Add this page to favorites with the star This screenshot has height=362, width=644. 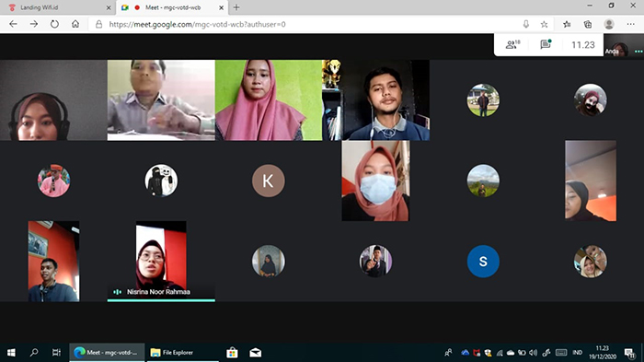coord(545,24)
